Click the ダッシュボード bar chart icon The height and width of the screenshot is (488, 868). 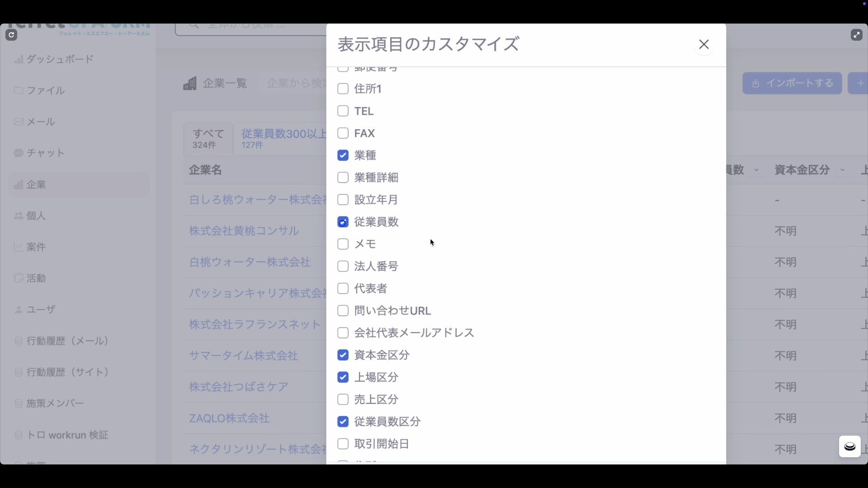(x=19, y=59)
